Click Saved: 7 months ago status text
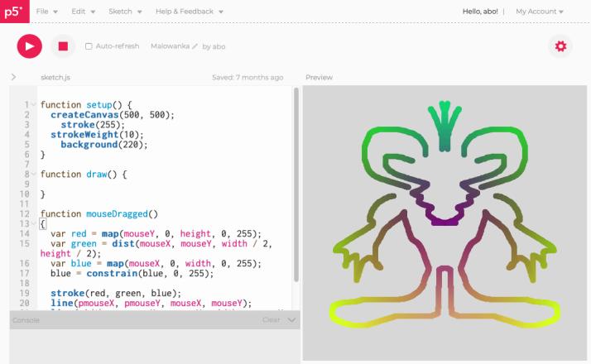 click(247, 77)
